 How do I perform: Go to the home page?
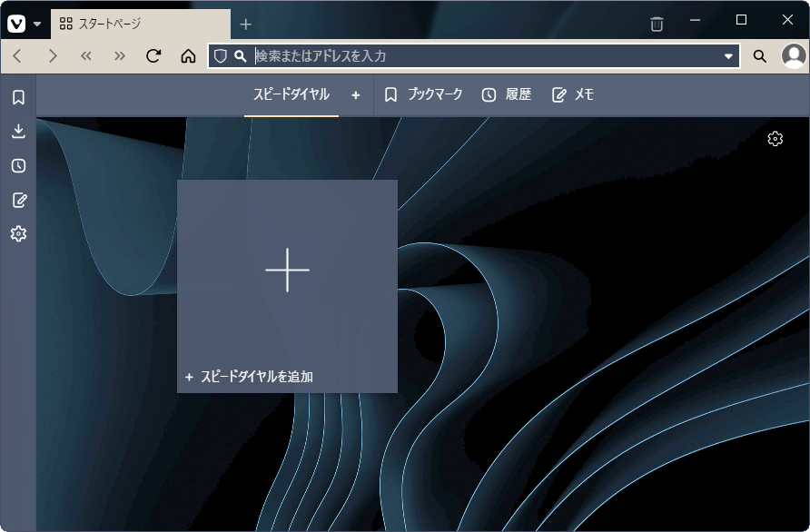click(188, 55)
